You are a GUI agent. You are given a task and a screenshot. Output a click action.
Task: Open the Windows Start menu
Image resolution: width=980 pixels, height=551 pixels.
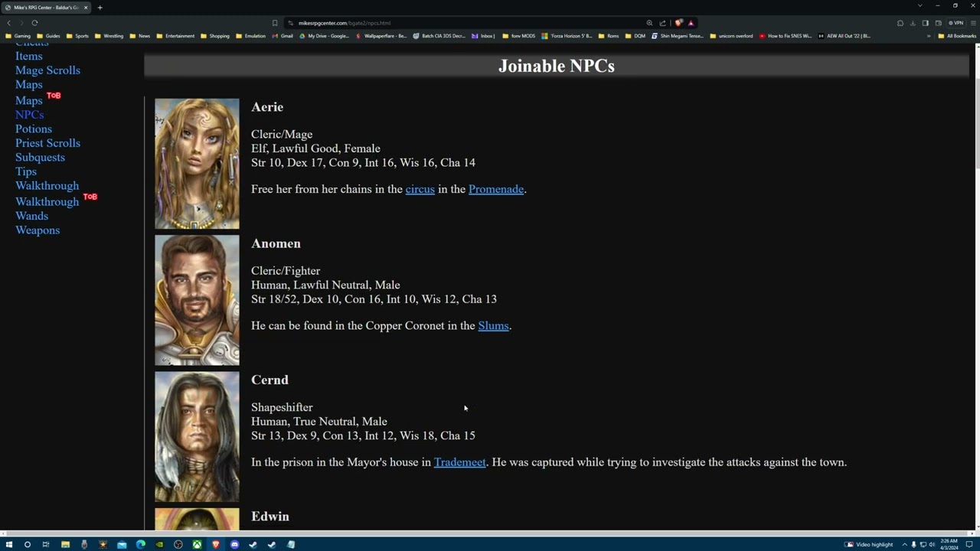(9, 544)
